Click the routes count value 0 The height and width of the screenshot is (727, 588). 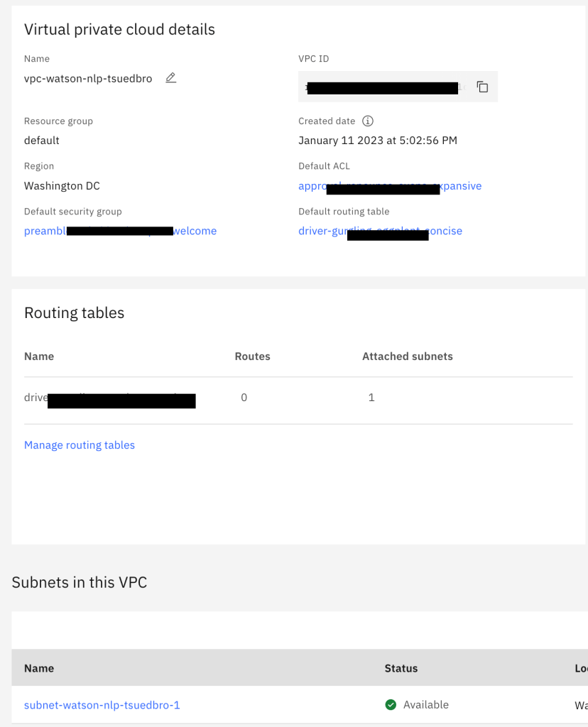(244, 398)
